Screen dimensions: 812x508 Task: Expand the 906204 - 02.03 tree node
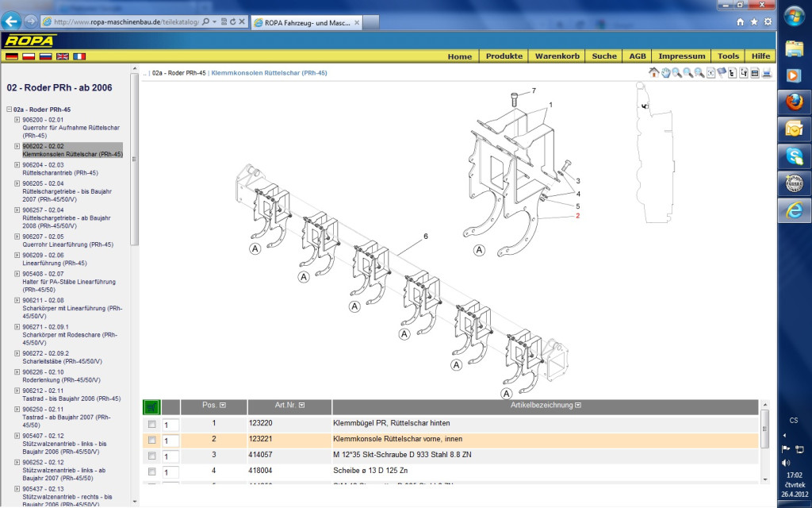coord(17,165)
